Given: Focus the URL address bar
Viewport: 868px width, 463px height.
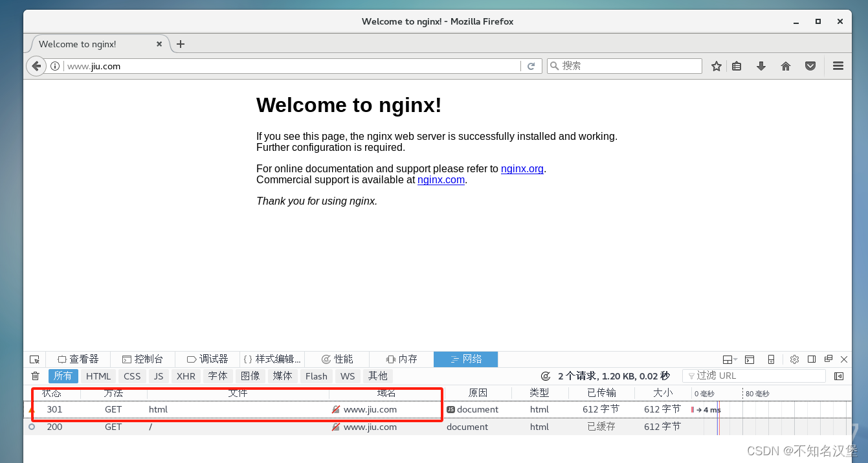Looking at the screenshot, I should pyautogui.click(x=291, y=66).
